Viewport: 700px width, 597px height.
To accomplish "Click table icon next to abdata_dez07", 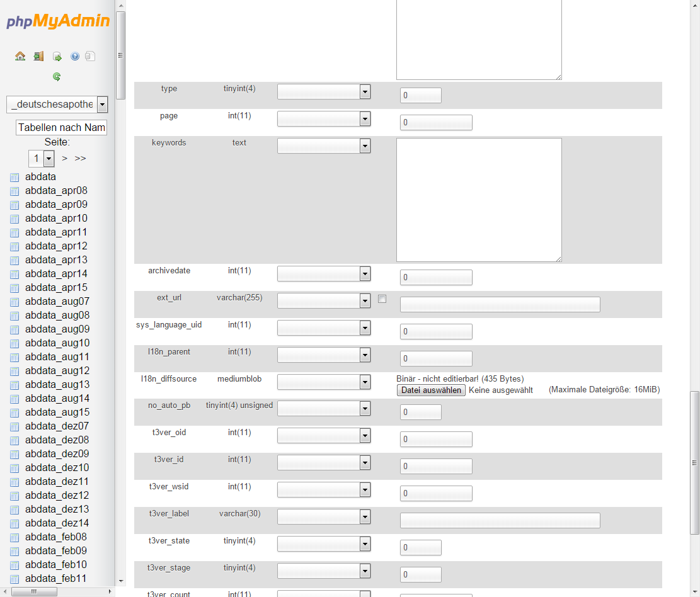I will coord(14,426).
